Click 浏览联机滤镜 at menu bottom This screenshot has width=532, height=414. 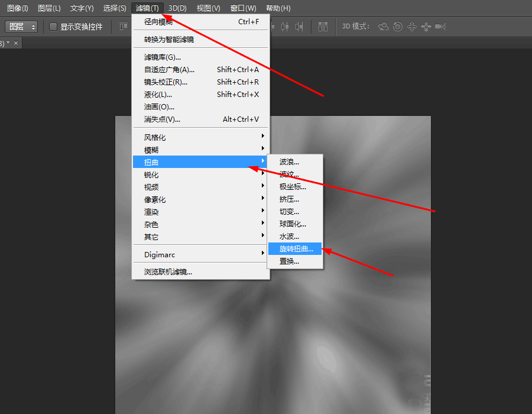(168, 271)
